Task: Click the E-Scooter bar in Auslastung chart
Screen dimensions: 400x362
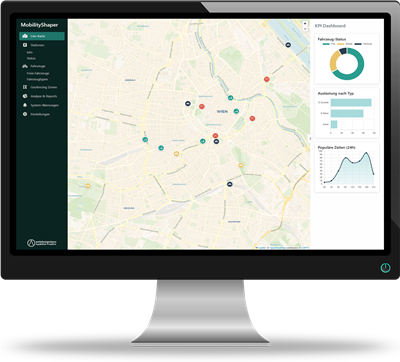Action: click(351, 102)
